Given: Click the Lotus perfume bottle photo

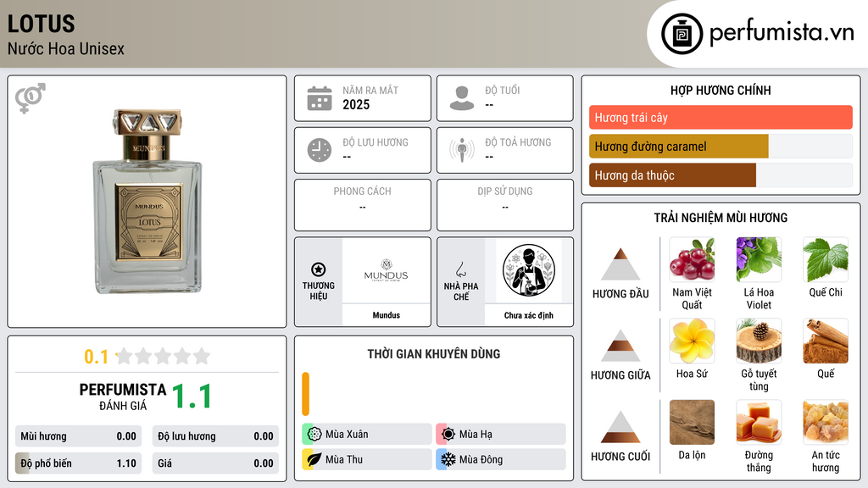Looking at the screenshot, I should 147,201.
